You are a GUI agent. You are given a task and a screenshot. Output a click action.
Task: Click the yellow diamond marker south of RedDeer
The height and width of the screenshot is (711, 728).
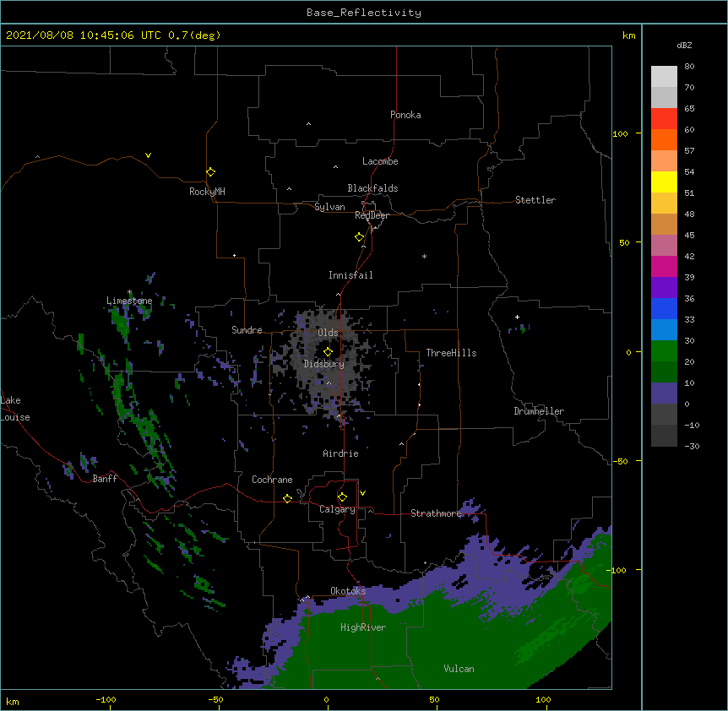[359, 237]
